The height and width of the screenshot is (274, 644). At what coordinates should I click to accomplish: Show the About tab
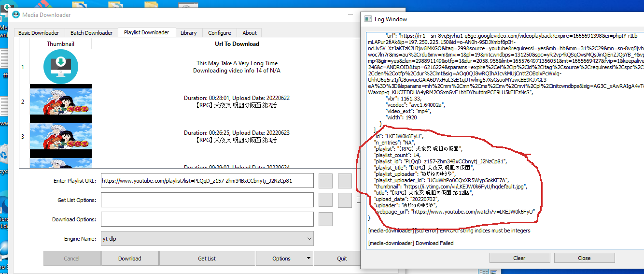point(250,33)
